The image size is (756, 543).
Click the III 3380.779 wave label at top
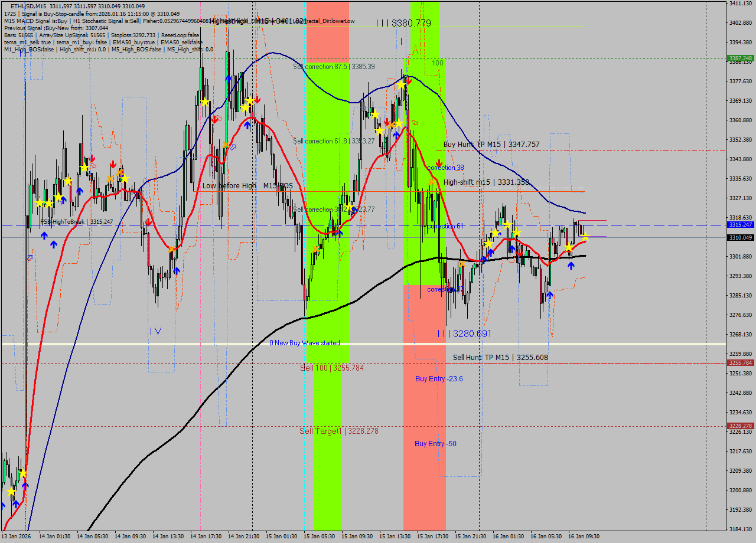[403, 24]
